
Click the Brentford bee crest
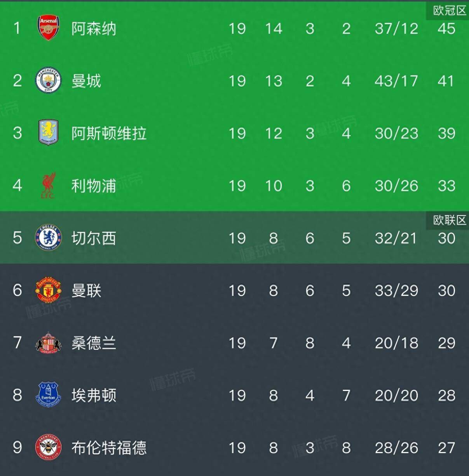point(48,447)
